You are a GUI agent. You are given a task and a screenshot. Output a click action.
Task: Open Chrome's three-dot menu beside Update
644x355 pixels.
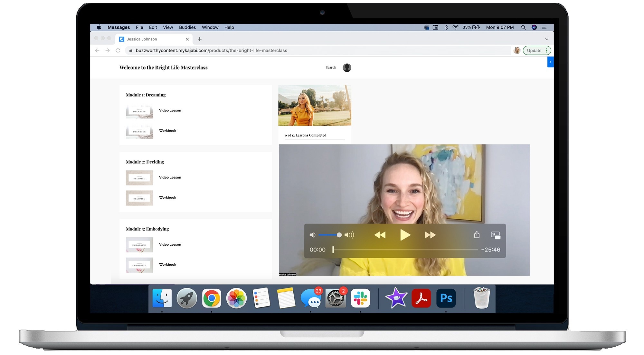tap(547, 50)
